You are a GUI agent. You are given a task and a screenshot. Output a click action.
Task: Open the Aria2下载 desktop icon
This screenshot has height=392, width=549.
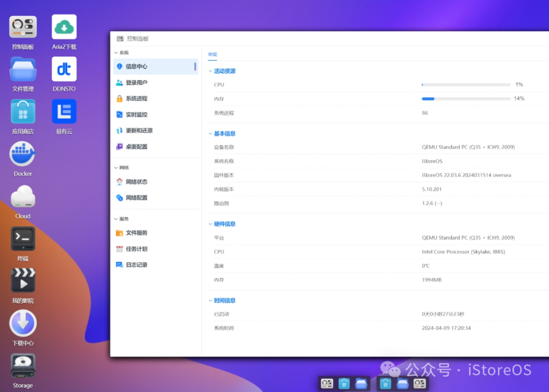pos(64,27)
